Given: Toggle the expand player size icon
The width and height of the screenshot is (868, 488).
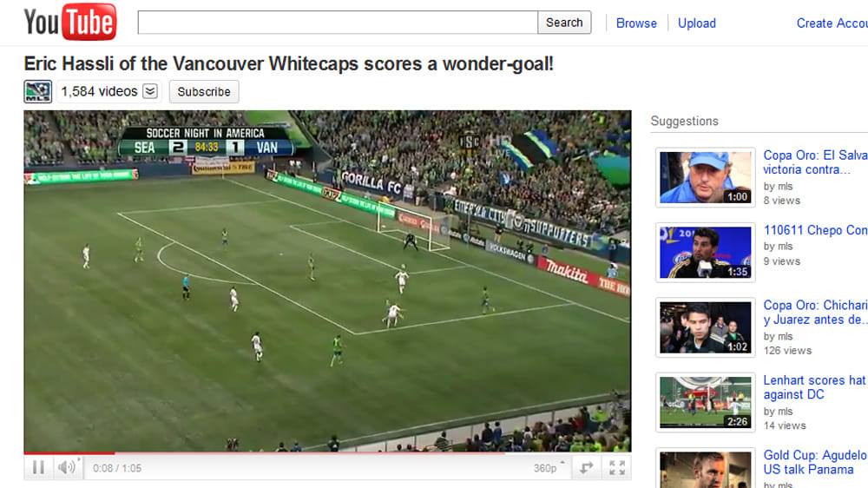Looking at the screenshot, I should 587,467.
